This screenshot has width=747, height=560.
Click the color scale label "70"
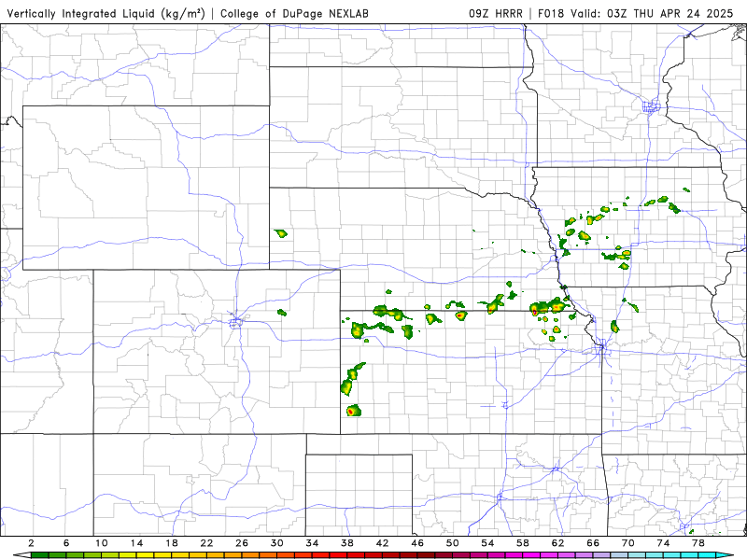(x=627, y=543)
